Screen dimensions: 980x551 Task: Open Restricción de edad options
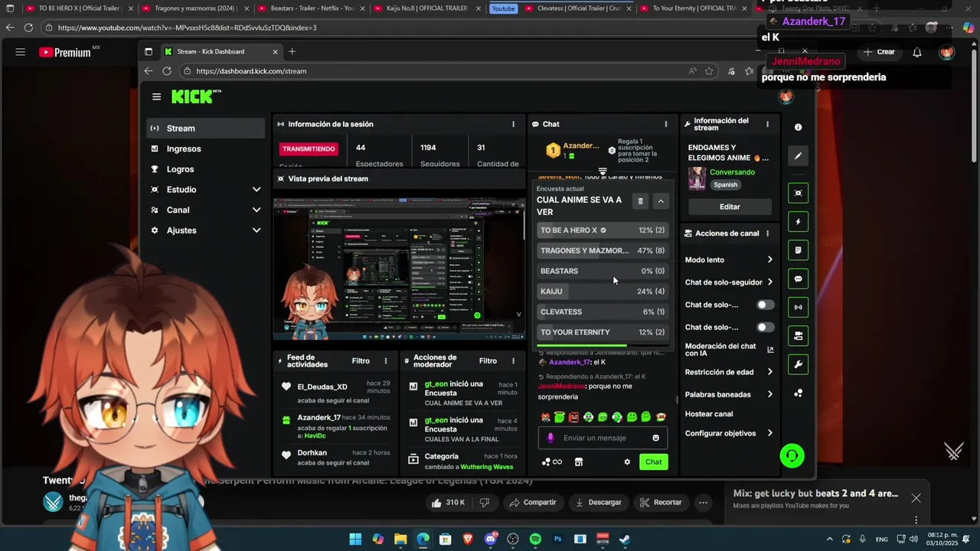click(x=729, y=372)
